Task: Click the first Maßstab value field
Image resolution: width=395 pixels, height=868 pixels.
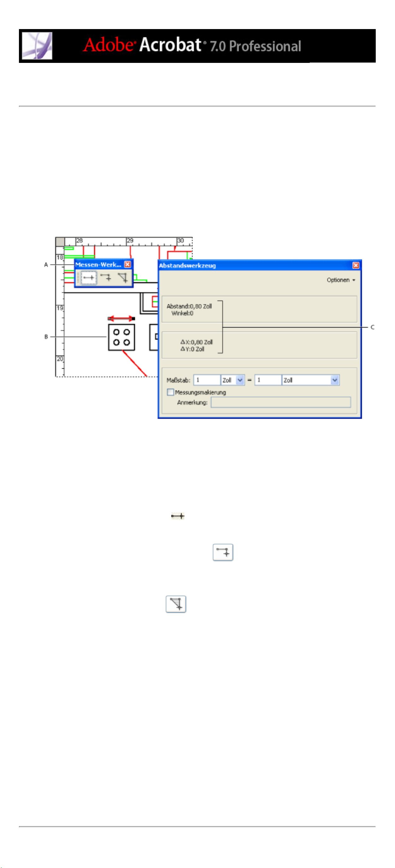Action: click(207, 380)
